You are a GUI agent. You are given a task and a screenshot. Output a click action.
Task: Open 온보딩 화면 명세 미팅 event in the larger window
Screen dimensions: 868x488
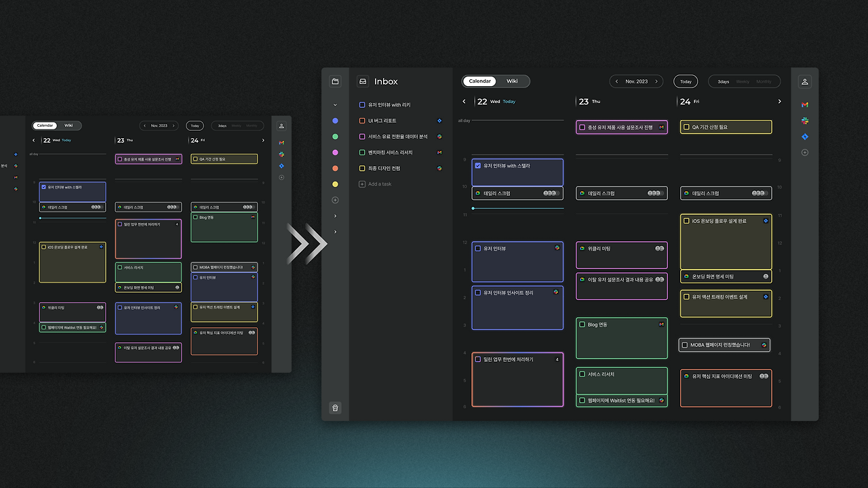726,277
